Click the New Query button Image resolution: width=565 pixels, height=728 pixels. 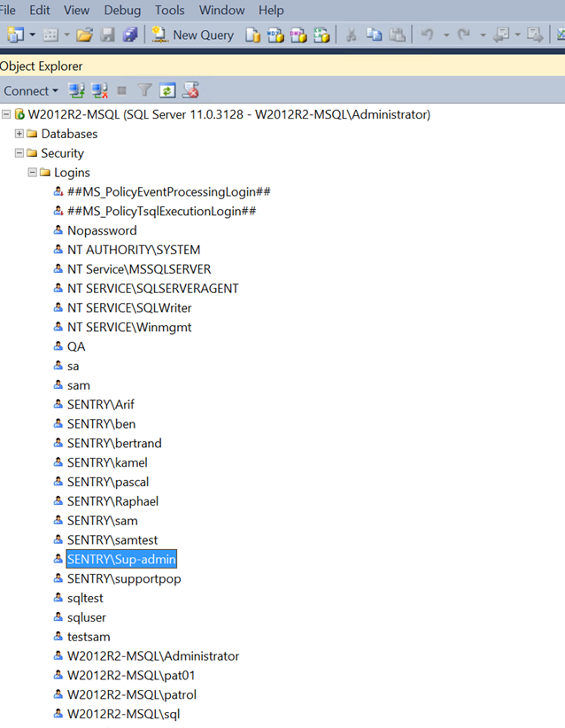pos(193,35)
